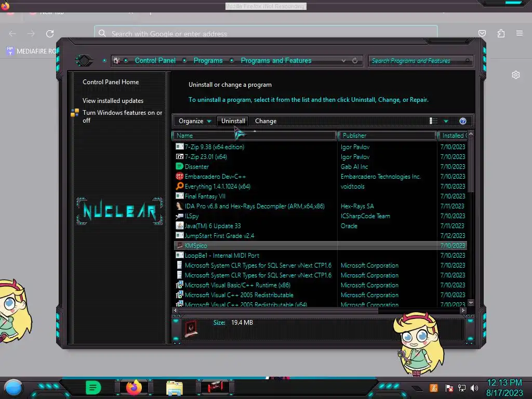Open Firefox from the taskbar
Viewport: 532px width, 399px height.
(134, 388)
